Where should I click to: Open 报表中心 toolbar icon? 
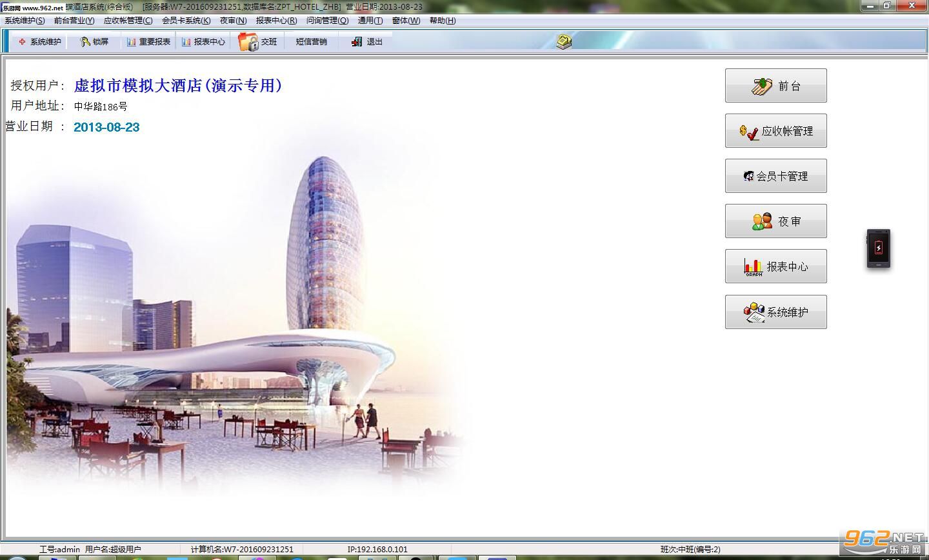pyautogui.click(x=203, y=41)
